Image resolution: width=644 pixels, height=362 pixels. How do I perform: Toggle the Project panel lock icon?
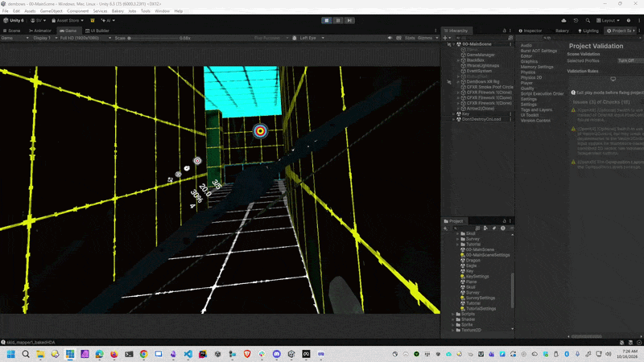505,221
